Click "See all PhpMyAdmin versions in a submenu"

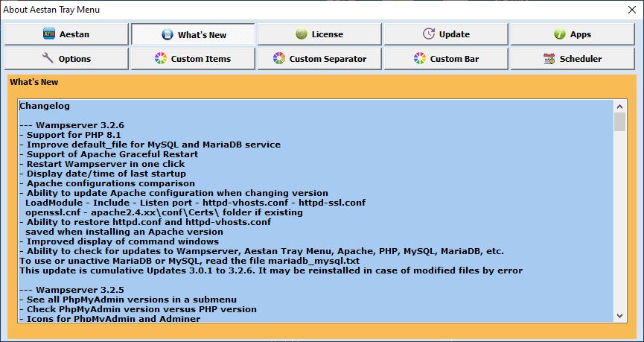[128, 300]
